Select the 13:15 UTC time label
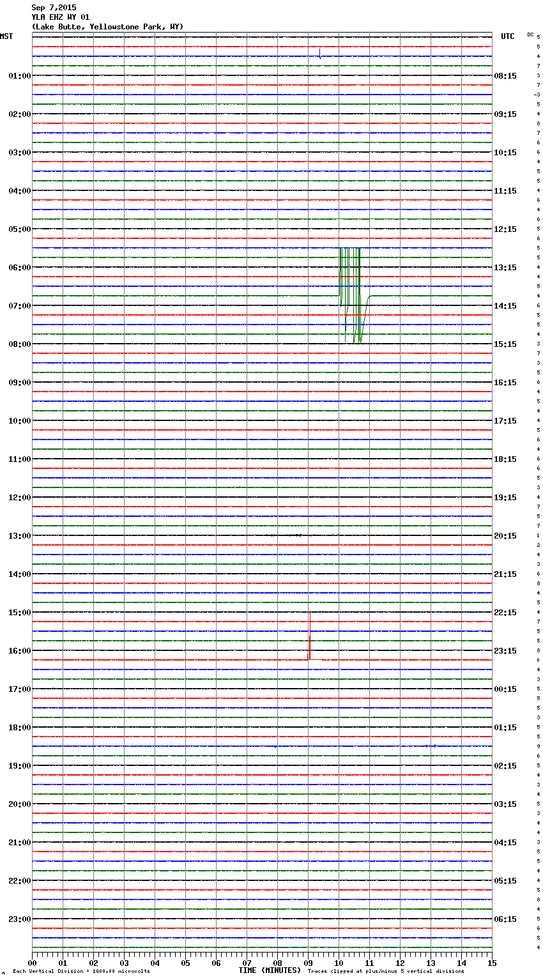The image size is (543, 980). 505,268
